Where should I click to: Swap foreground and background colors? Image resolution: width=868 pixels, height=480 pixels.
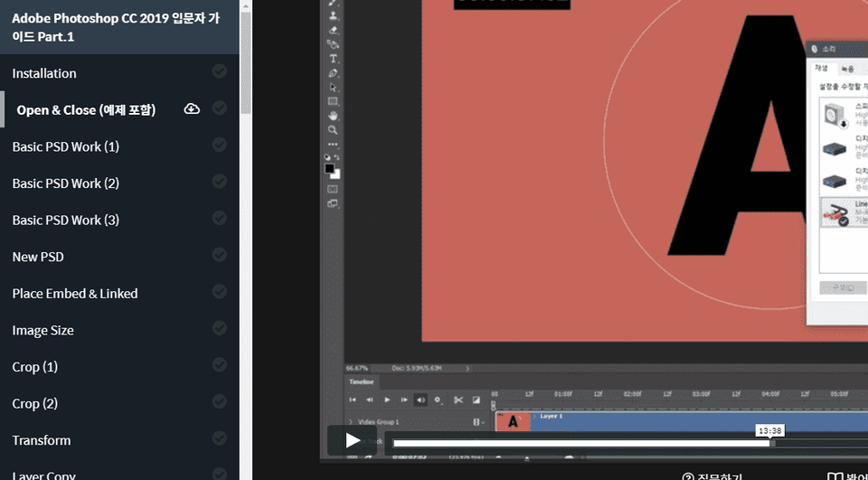click(337, 157)
